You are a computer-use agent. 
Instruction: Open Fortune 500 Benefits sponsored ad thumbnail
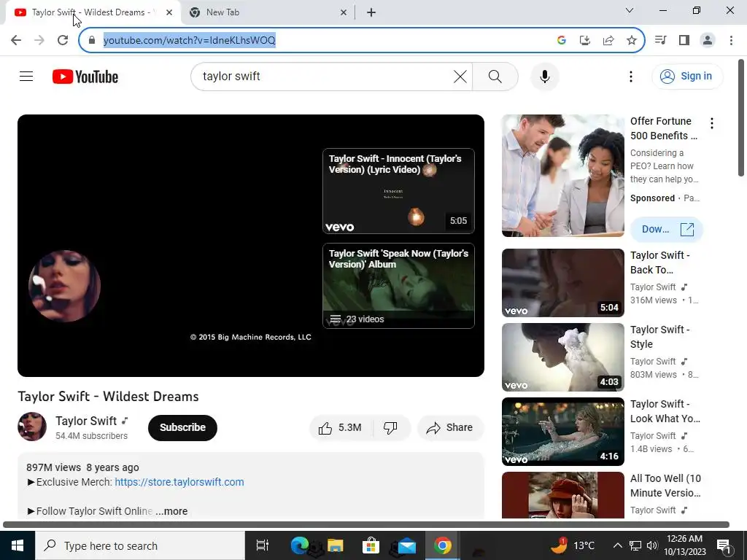[562, 176]
